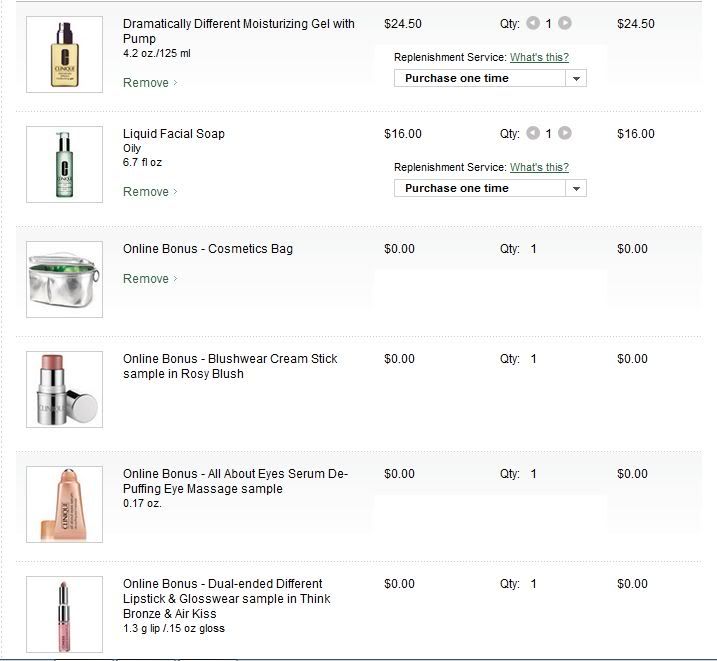Remove Online Bonus Cosmetics Bag
Viewport: 717px width, 661px height.
coord(147,279)
